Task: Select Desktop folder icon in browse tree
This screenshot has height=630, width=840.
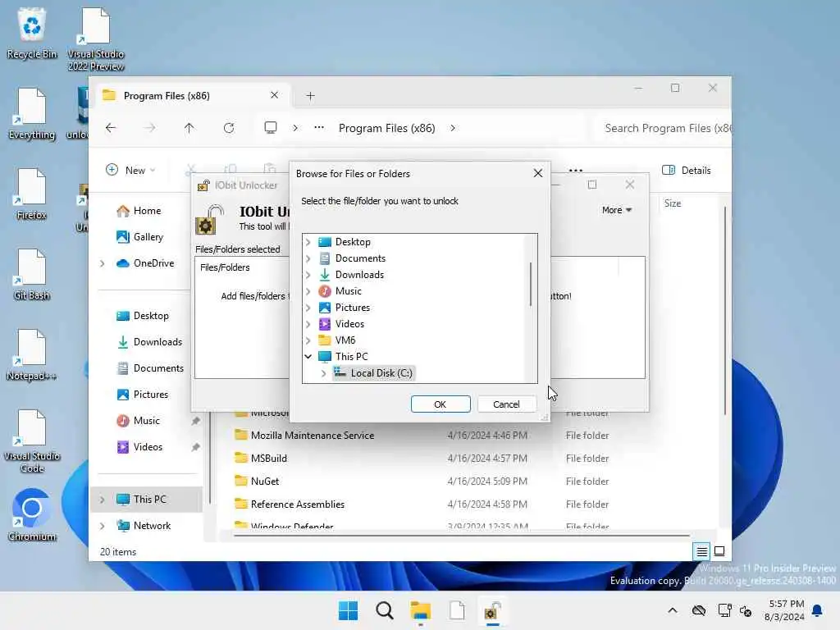Action: [325, 242]
